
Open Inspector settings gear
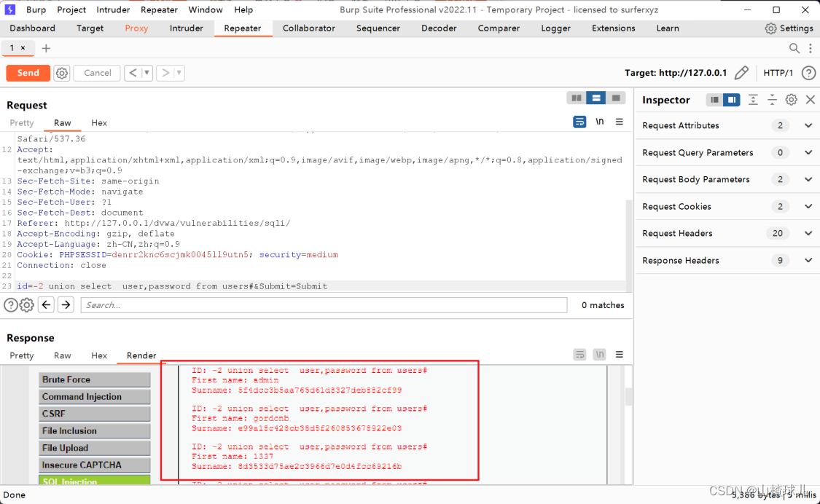(792, 100)
